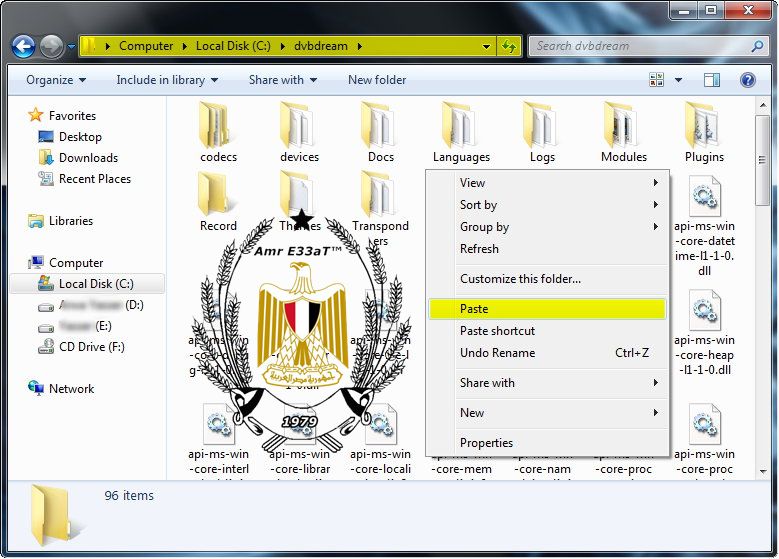The image size is (779, 559).
Task: Click Local Disk (C:) breadcrumb
Action: point(233,46)
